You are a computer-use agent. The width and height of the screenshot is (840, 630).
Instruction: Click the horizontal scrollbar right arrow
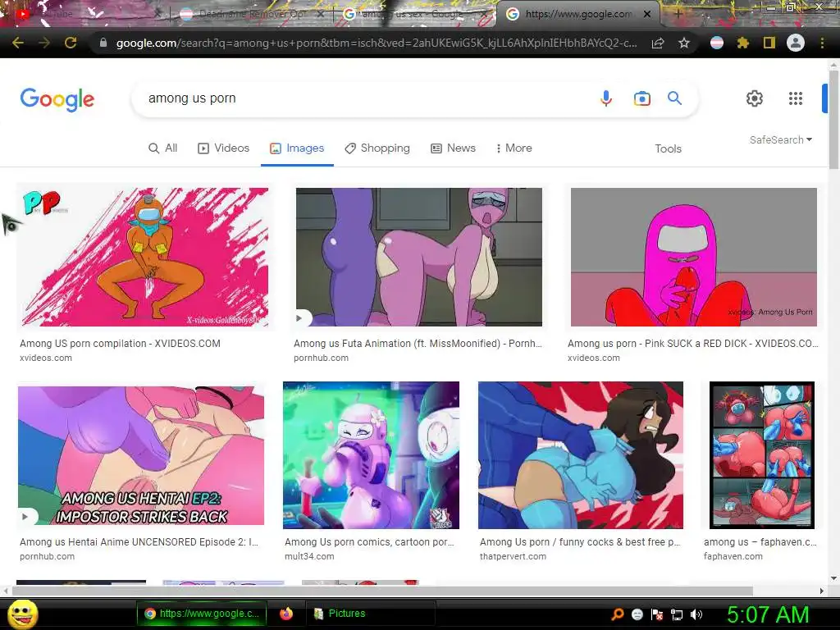click(822, 591)
